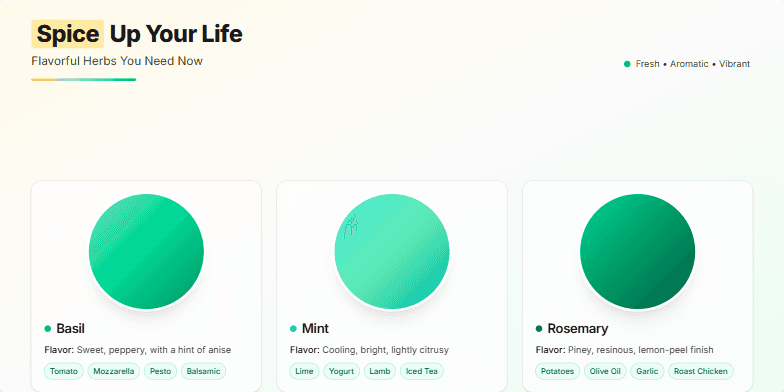Click the Spice Up Your Life heading
784x392 pixels.
pos(138,34)
